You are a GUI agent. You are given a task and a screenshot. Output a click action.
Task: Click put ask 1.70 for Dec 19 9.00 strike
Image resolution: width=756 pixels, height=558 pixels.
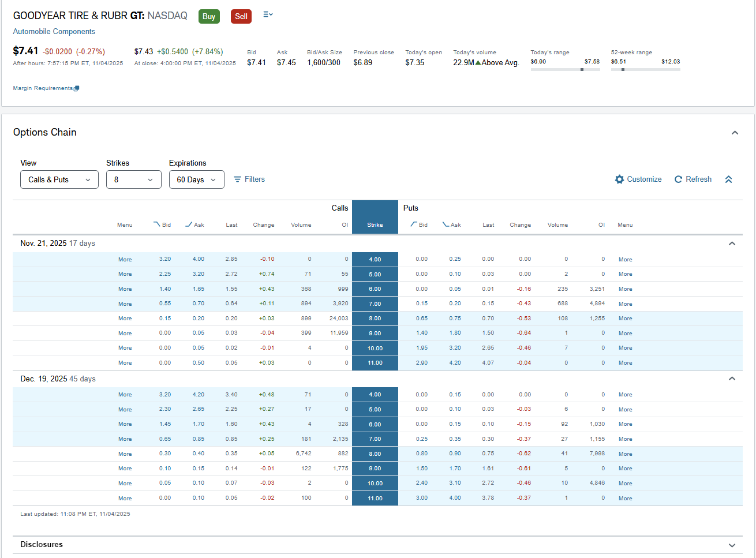click(455, 469)
